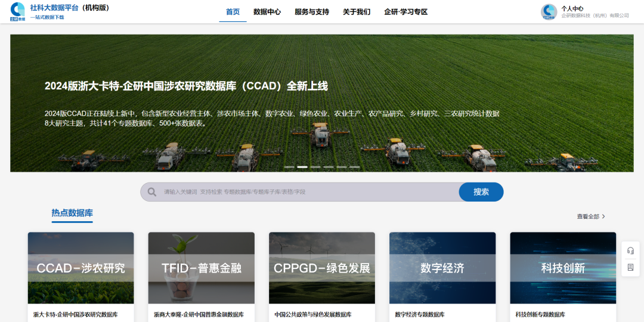Click 企研数据科技（杭州）有限公司 text
The height and width of the screenshot is (322, 644).
tap(595, 16)
